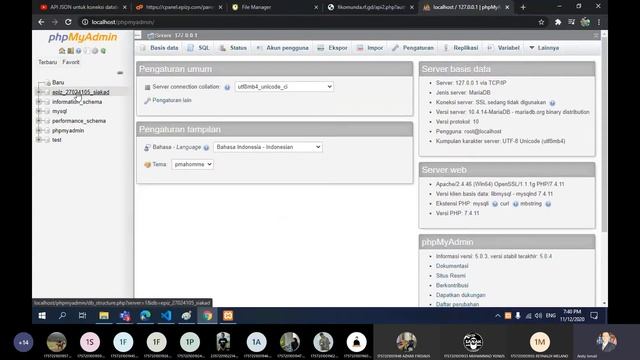Screen dimensions: 640x360
Task: Open the Ekspor tab
Action: coord(333,48)
